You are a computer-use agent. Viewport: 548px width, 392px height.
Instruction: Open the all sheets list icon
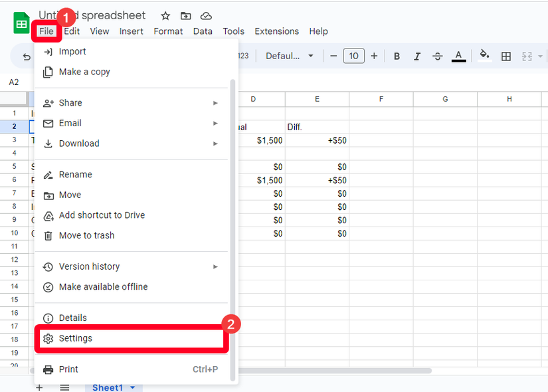point(64,387)
